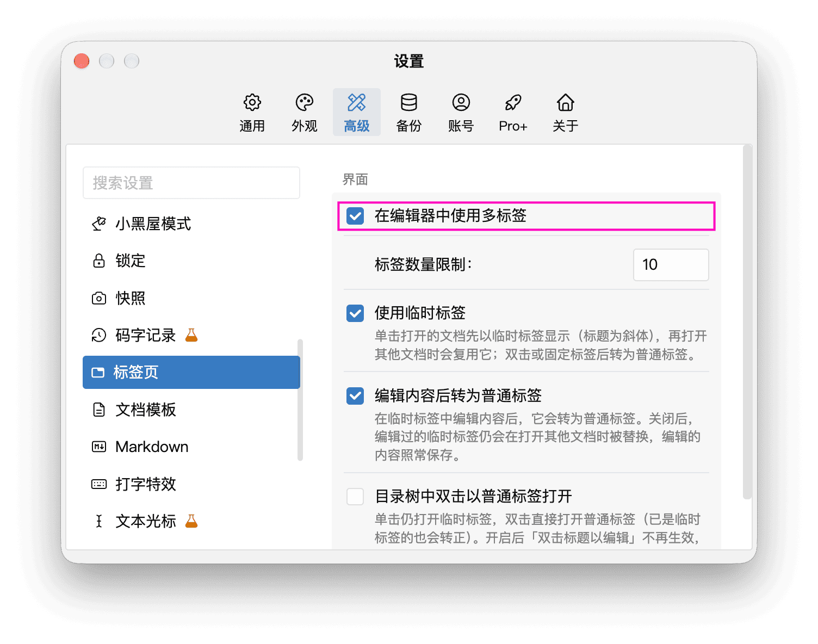Click the 小黑屋模式 lamp icon

tap(99, 224)
